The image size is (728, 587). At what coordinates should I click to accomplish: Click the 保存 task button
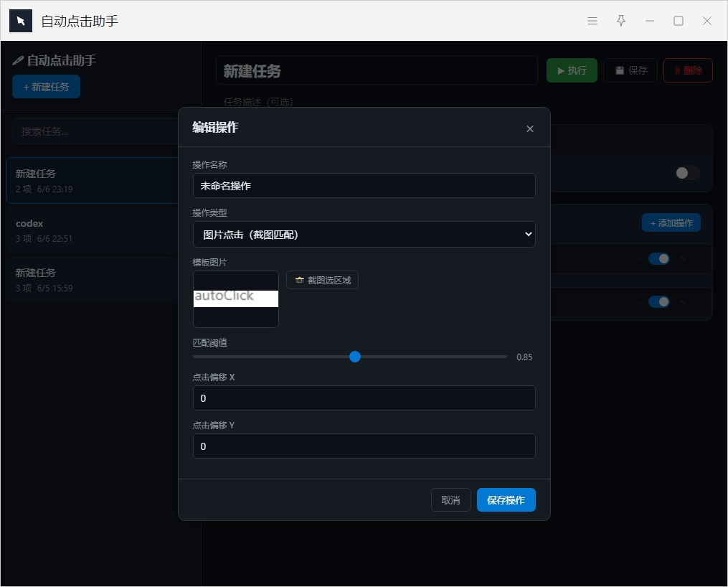click(630, 70)
